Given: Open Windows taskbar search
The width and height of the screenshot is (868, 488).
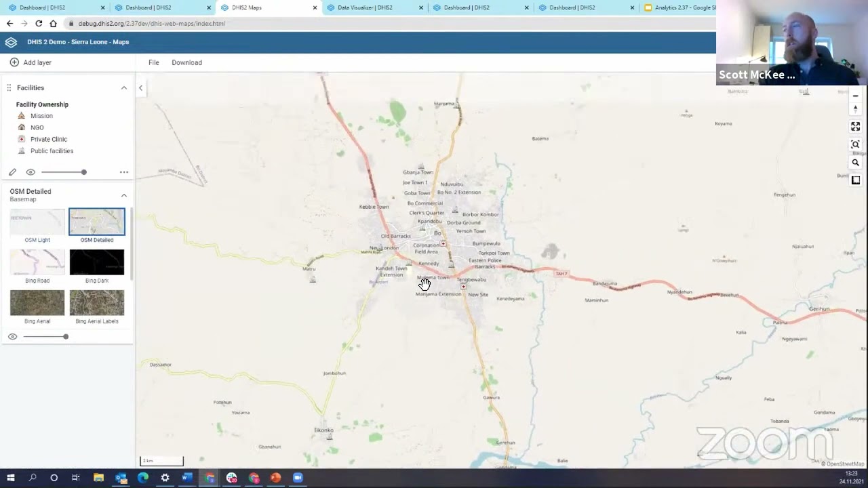Looking at the screenshot, I should click(32, 478).
